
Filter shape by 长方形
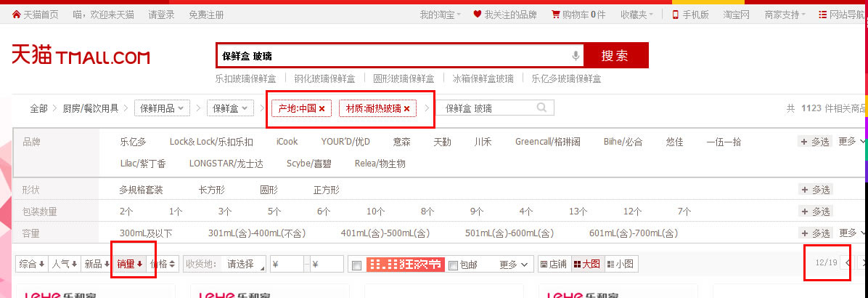click(211, 190)
